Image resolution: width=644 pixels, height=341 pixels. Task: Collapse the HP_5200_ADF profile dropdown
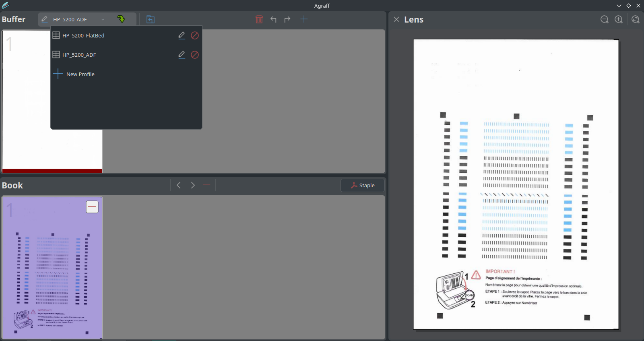pos(103,19)
